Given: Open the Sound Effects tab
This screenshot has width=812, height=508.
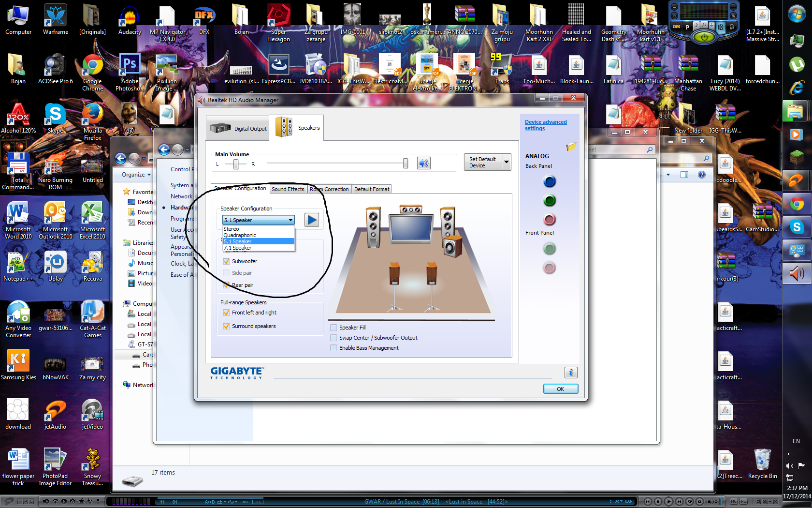Looking at the screenshot, I should (x=288, y=189).
